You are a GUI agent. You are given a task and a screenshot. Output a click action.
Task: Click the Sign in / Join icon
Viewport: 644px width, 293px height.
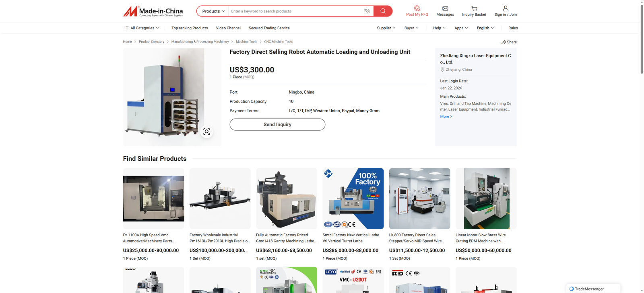[x=506, y=8]
